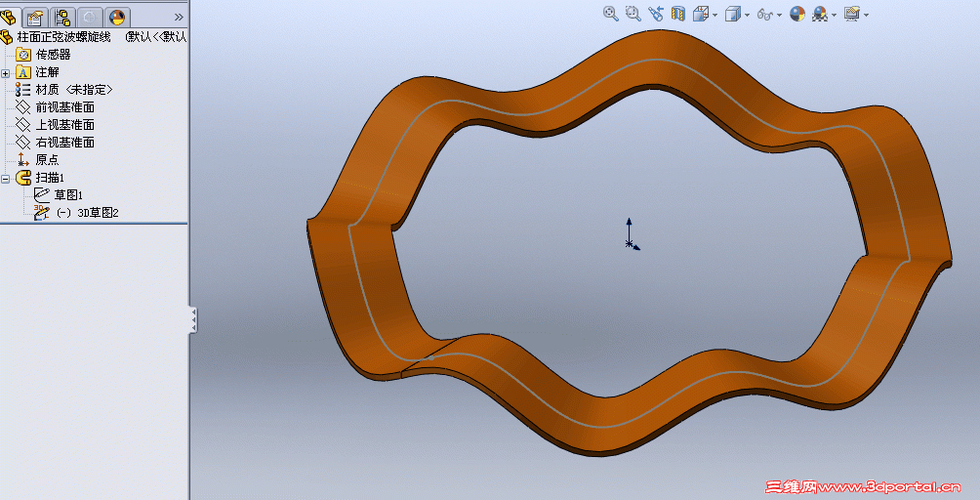This screenshot has width=980, height=500.
Task: Click the View Orientation cube icon
Action: 701,14
